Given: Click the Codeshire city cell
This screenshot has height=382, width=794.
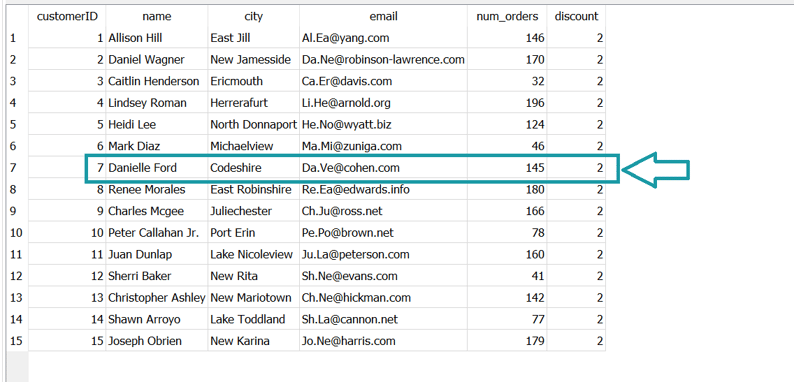Looking at the screenshot, I should pyautogui.click(x=253, y=168).
